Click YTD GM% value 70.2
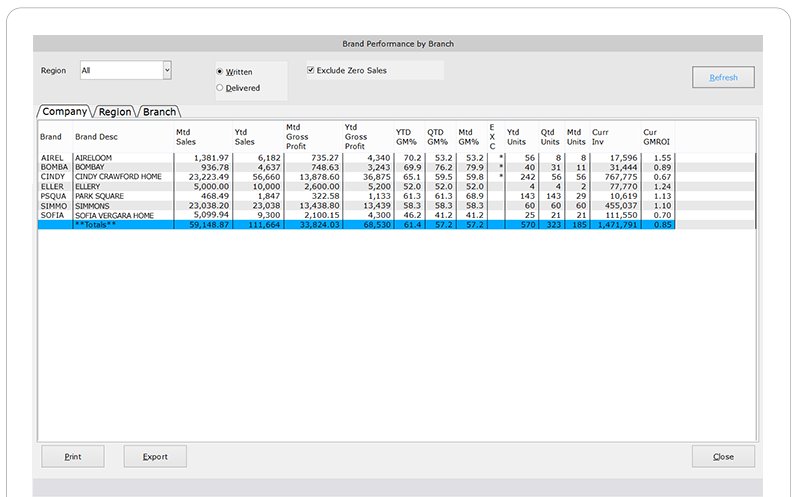 412,158
